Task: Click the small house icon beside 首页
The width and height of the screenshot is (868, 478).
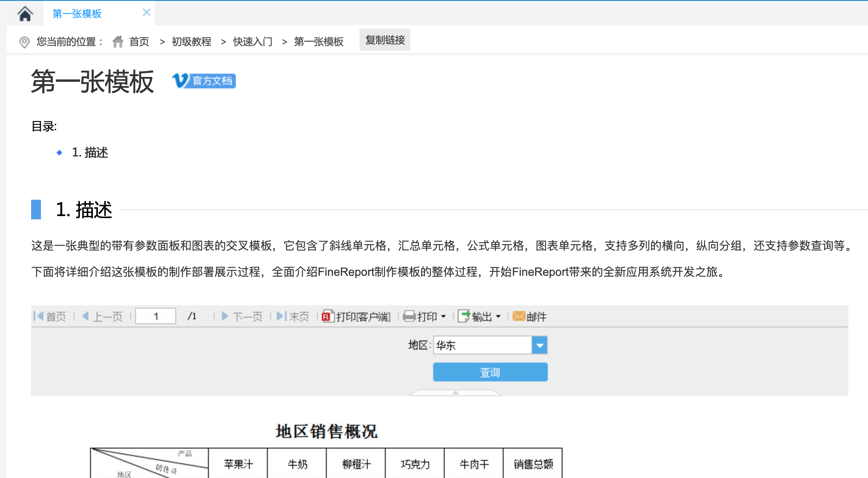Action: point(118,41)
